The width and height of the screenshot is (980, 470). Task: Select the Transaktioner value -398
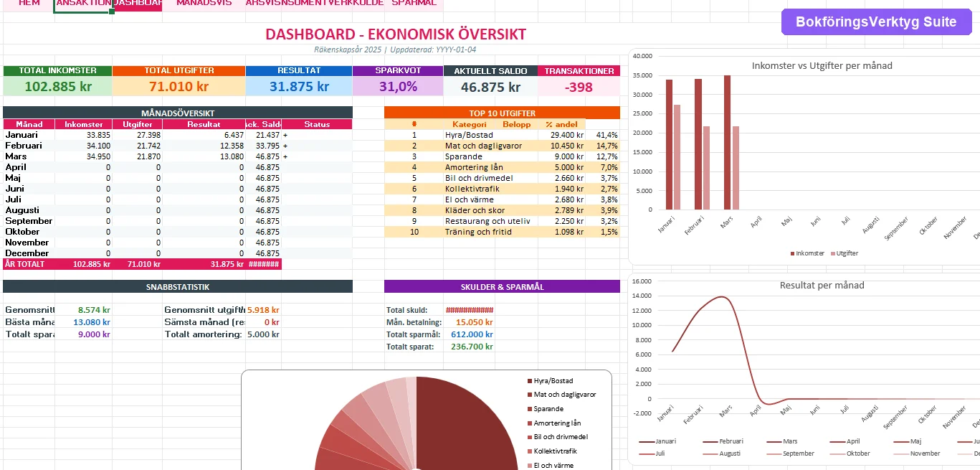(x=579, y=86)
